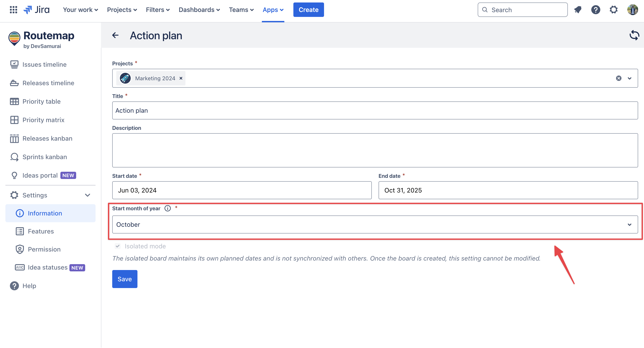
Task: Click the help question mark icon
Action: coord(596,10)
